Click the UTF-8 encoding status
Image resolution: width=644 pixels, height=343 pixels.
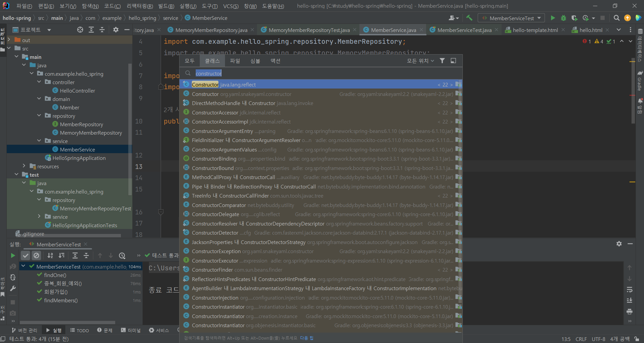pos(598,339)
